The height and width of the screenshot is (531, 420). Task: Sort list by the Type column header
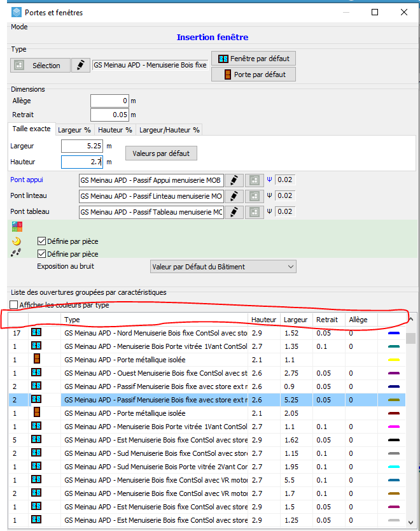153,320
